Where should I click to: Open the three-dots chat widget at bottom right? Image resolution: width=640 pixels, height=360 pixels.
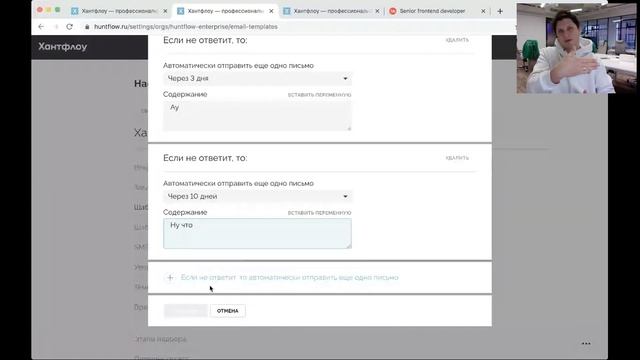point(586,344)
